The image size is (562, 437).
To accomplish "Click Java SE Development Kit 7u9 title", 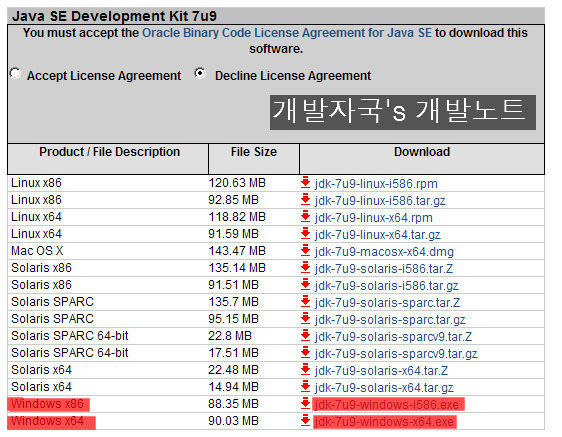I will [x=114, y=16].
